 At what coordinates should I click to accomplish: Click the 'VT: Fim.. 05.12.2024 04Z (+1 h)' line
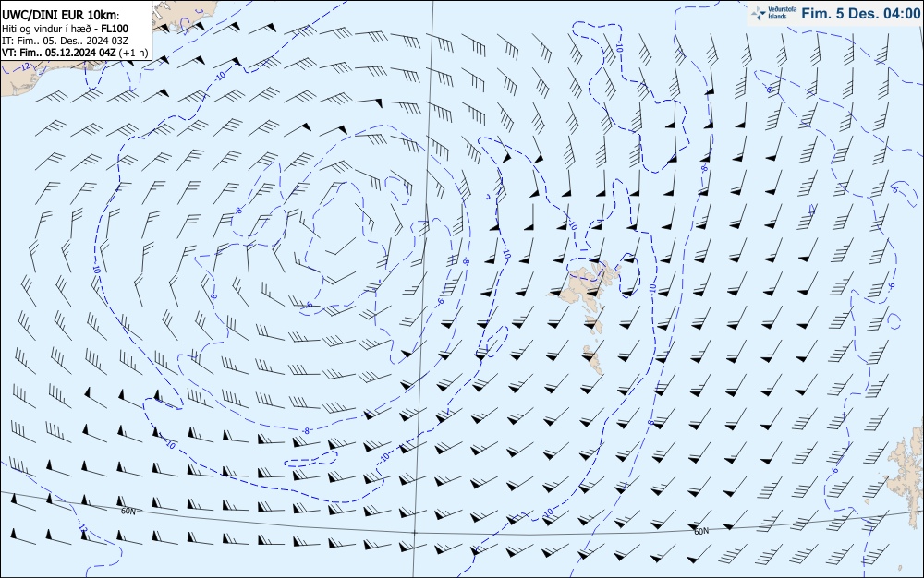click(x=75, y=53)
